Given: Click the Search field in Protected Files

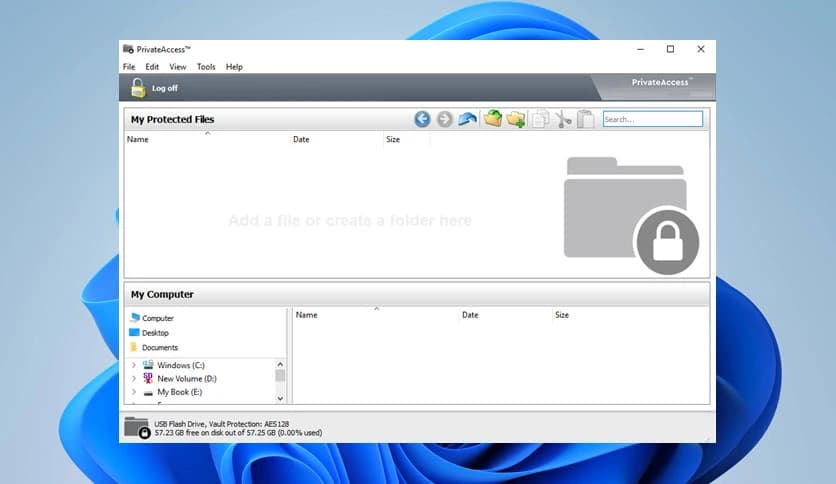Looking at the screenshot, I should click(653, 119).
